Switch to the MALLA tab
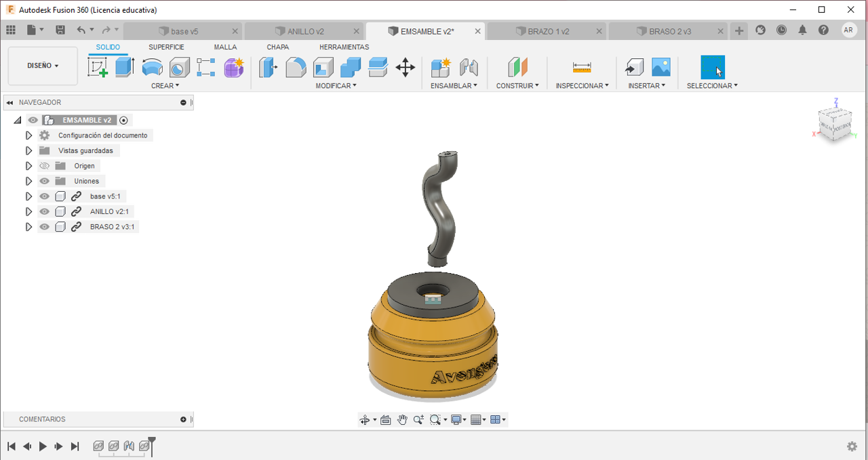 (x=226, y=47)
